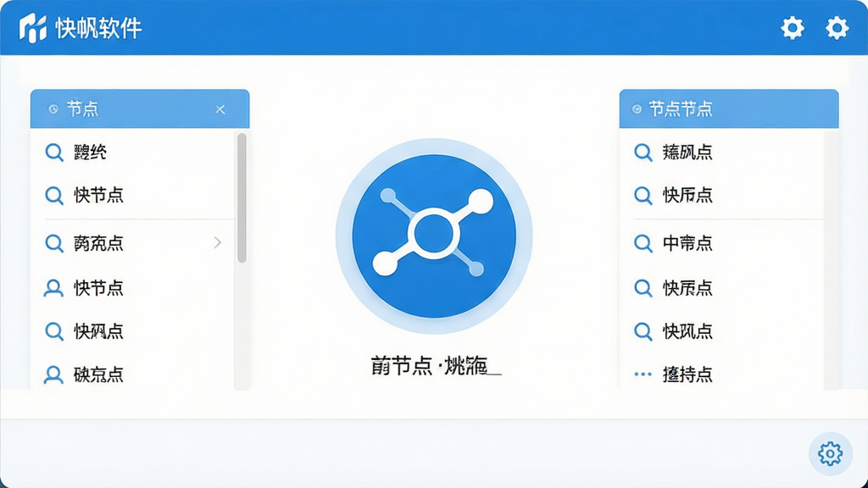Open the left gear icon in the blue header
This screenshot has width=868, height=488.
[793, 28]
